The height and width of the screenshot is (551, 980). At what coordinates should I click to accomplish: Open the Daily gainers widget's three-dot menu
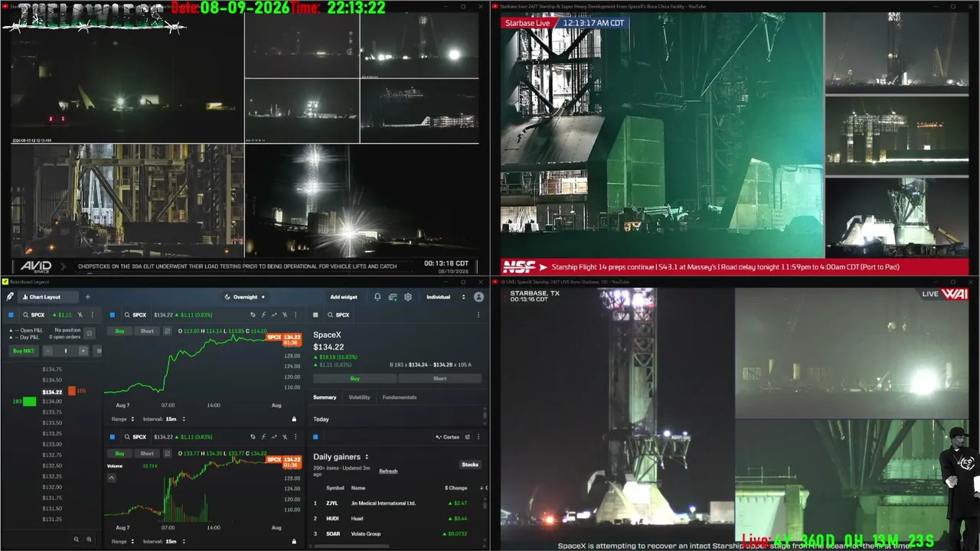click(x=479, y=437)
